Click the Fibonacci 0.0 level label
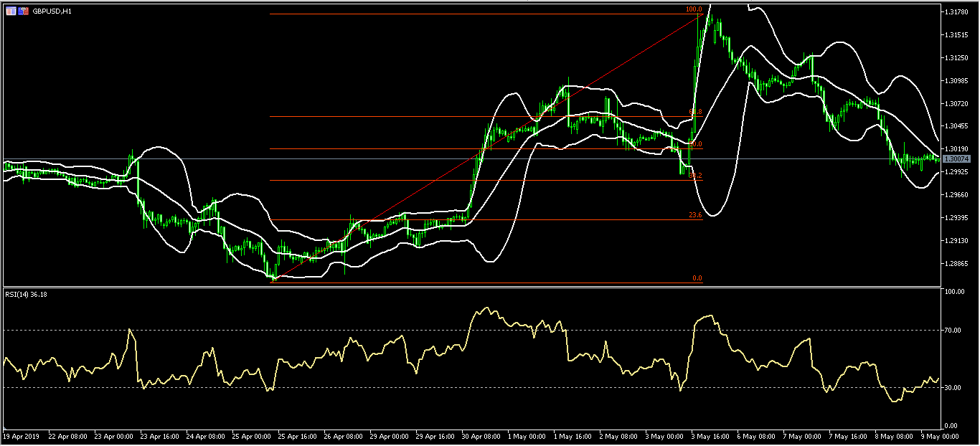This screenshot has height=446, width=980. [697, 278]
